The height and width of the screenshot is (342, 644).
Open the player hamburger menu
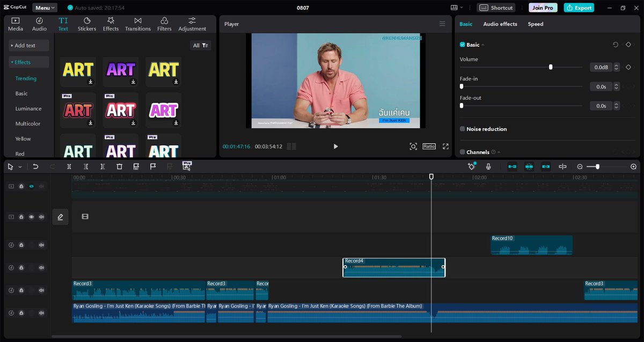point(442,24)
